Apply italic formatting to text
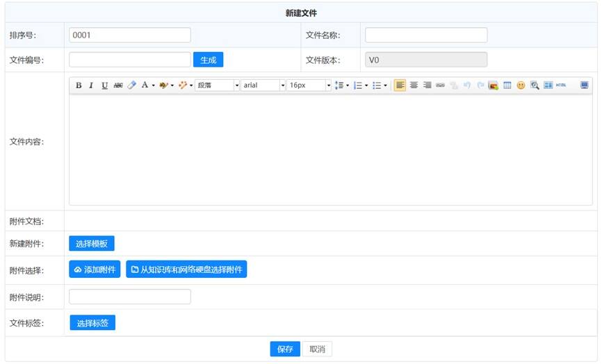This screenshot has width=602, height=364. click(91, 85)
